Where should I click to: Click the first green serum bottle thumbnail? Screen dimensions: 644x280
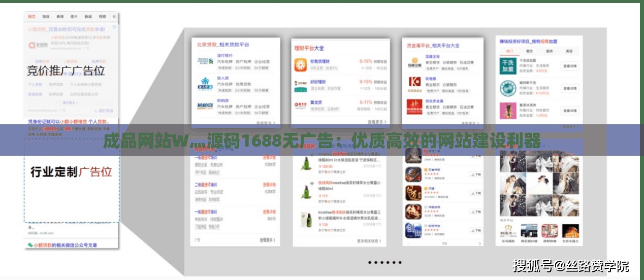[x=306, y=163]
